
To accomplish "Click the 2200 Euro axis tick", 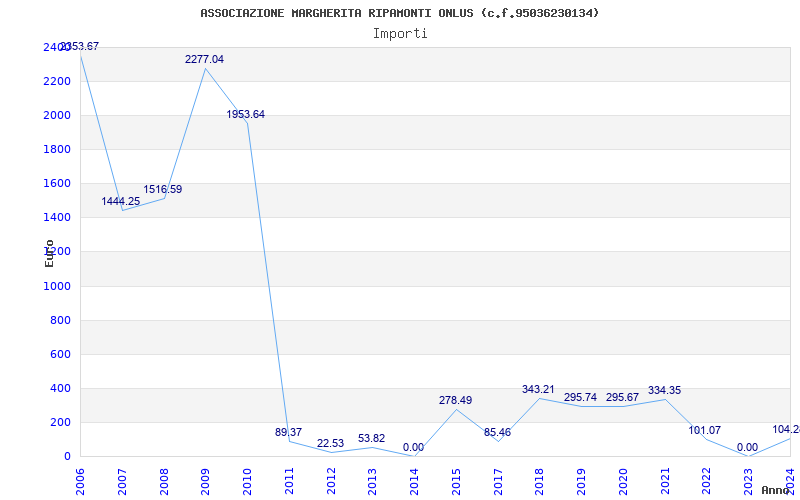I will (x=58, y=81).
